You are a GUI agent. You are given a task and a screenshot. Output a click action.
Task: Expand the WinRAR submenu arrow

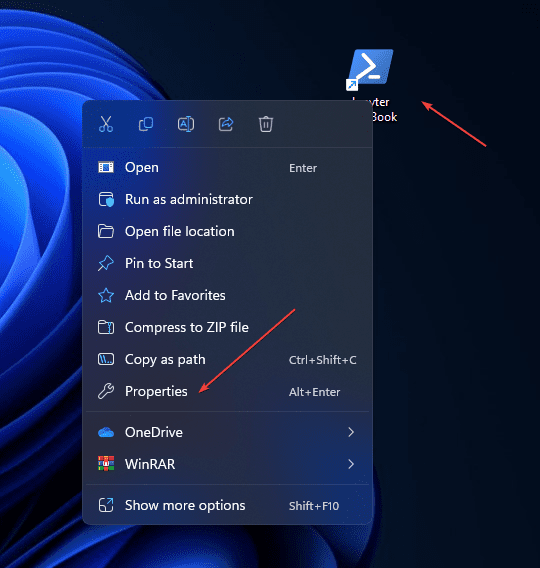[351, 464]
